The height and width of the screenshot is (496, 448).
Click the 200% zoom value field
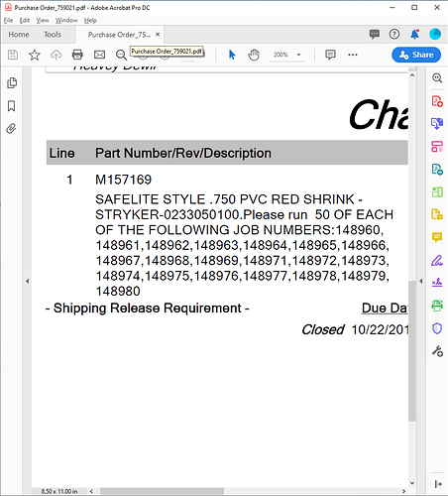point(280,55)
